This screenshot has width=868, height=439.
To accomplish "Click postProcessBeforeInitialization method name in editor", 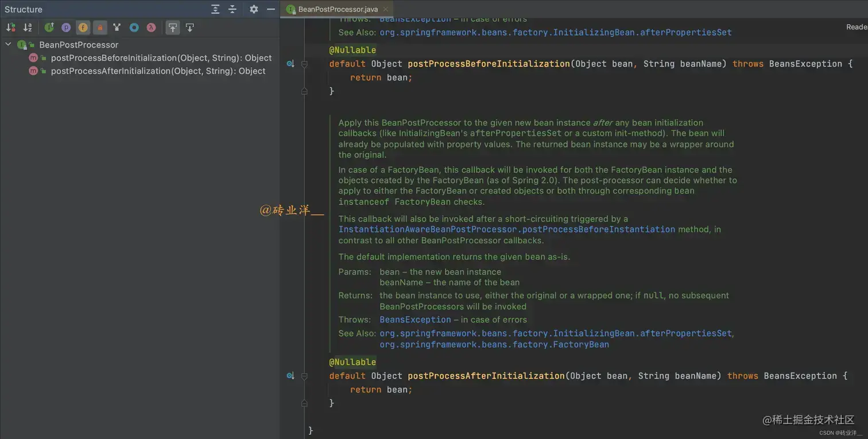I will pos(489,64).
